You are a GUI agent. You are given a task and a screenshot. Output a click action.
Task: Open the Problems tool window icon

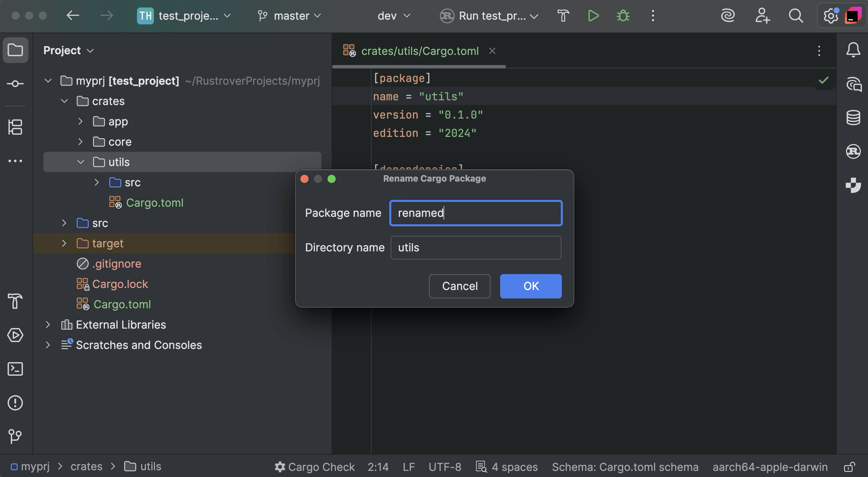point(15,403)
